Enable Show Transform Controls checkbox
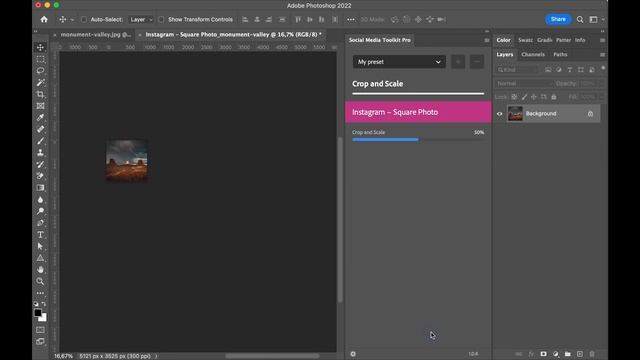 [x=161, y=20]
